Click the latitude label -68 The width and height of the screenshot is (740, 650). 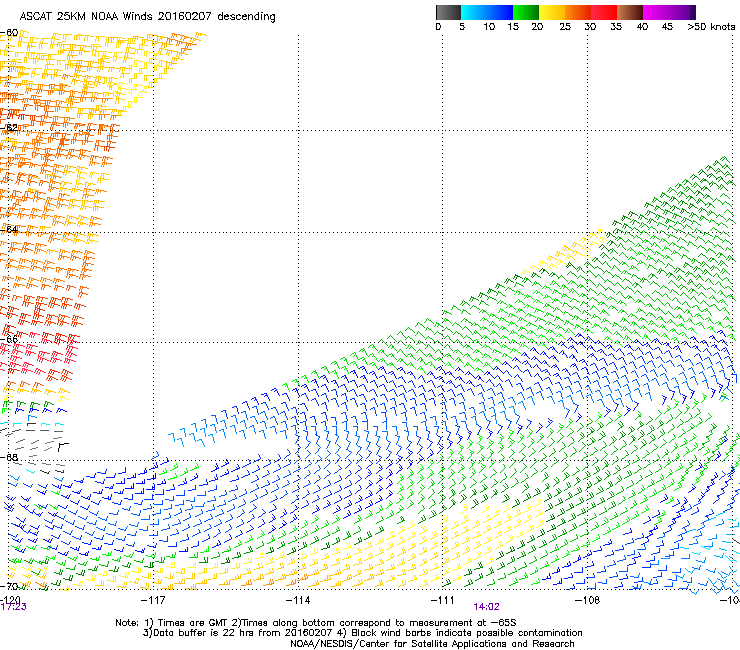tap(9, 457)
